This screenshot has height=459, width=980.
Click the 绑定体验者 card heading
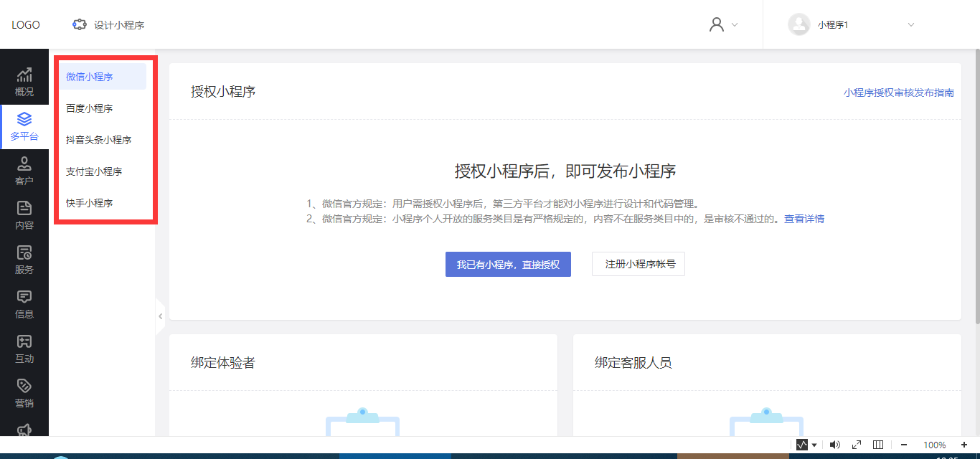pos(223,363)
